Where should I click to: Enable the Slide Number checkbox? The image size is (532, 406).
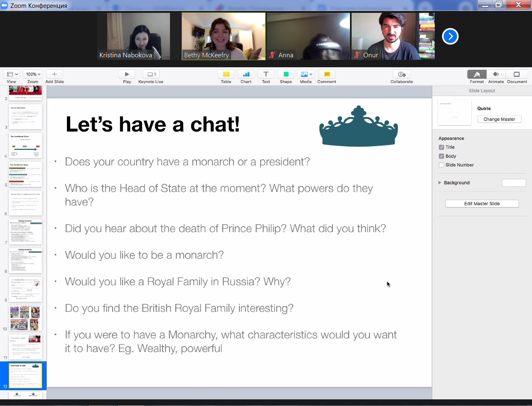tap(441, 165)
